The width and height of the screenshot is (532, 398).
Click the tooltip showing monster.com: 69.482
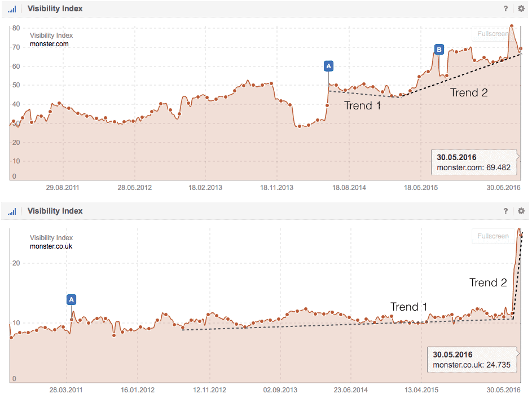473,163
